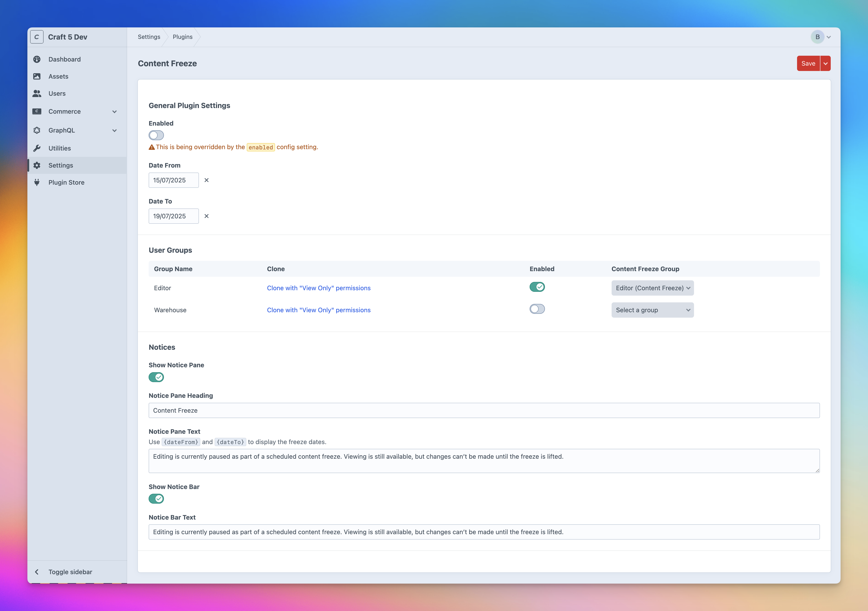Viewport: 868px width, 611px height.
Task: Click the GraphQL logo icon
Action: click(37, 130)
